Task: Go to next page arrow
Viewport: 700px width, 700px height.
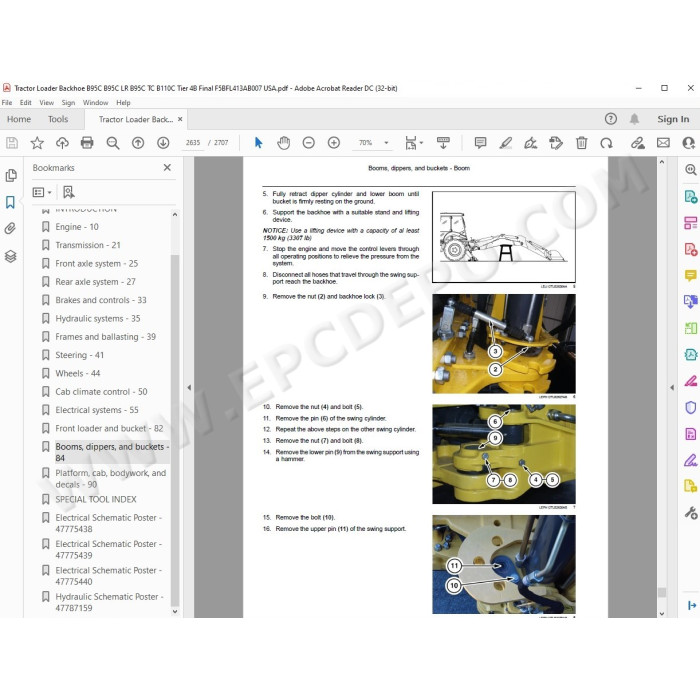Action: pos(163,143)
